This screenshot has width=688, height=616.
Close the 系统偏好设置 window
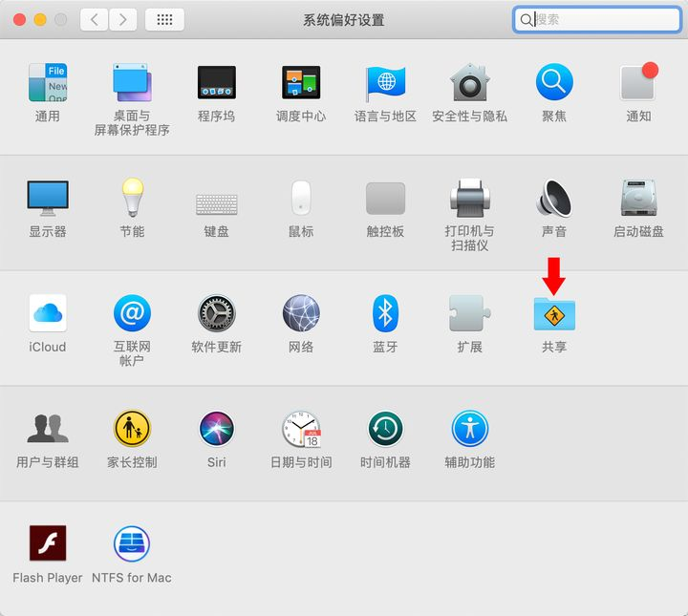click(x=19, y=19)
